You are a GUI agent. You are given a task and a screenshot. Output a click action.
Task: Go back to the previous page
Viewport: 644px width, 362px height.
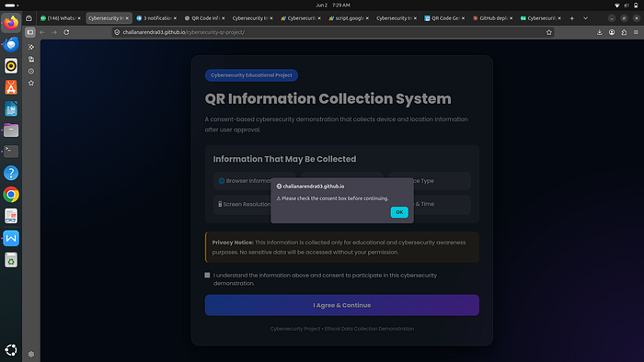tap(42, 32)
